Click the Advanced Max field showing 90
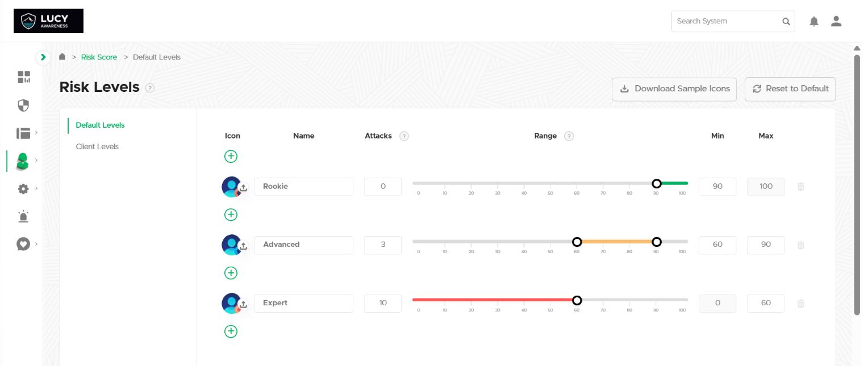 [x=766, y=245]
